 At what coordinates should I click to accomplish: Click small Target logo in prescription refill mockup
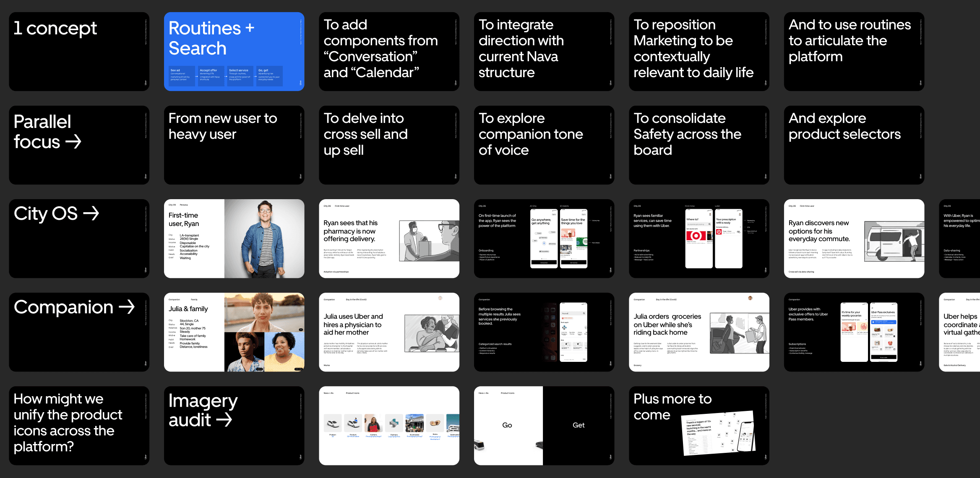pos(719,231)
